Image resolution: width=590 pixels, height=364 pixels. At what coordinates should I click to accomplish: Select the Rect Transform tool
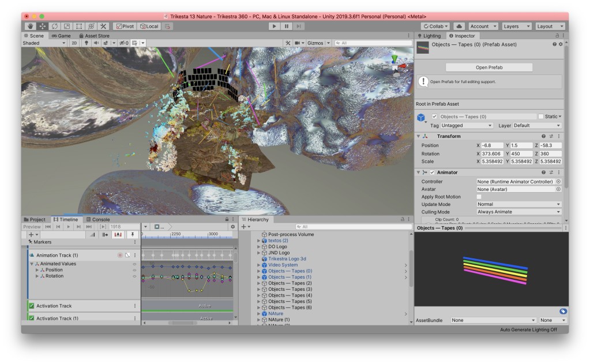point(79,26)
